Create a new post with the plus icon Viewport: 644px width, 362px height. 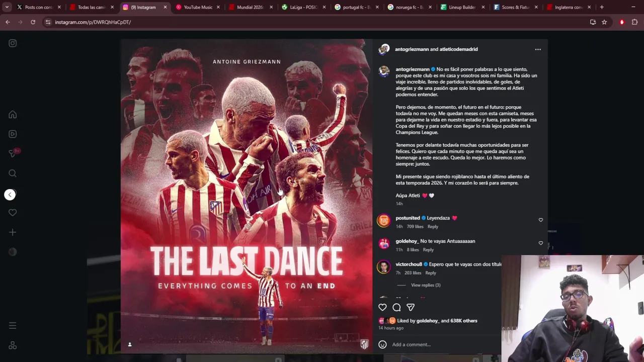(x=13, y=232)
